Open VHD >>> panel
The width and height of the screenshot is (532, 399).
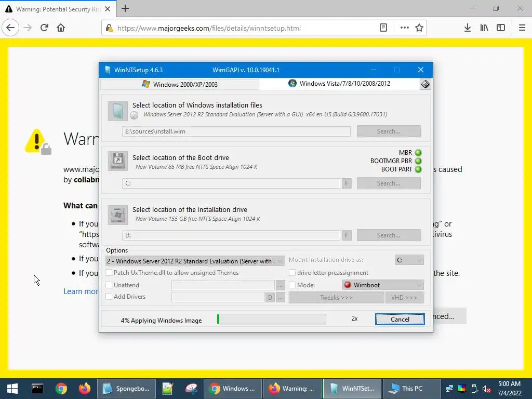coord(404,298)
